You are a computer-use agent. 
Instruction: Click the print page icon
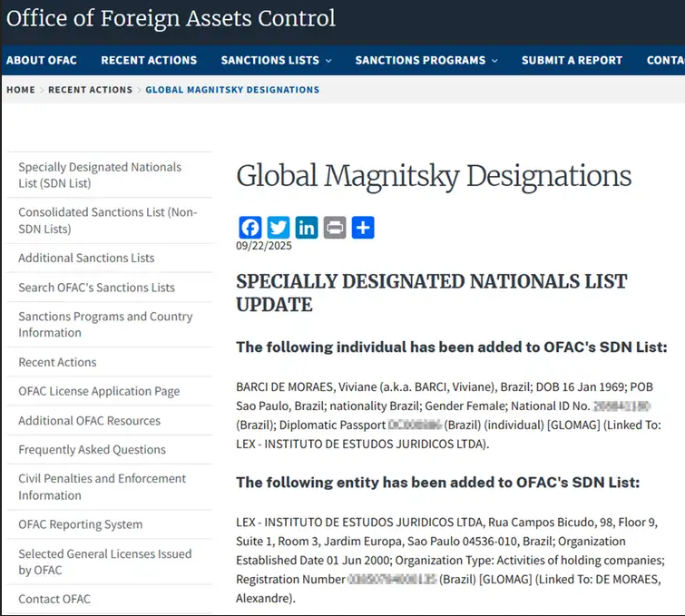[335, 227]
